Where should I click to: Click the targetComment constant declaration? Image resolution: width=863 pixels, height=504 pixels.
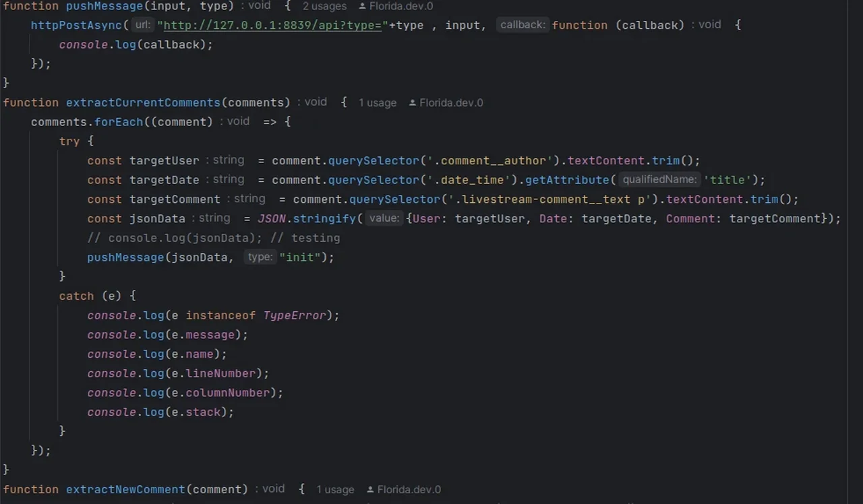(x=175, y=199)
